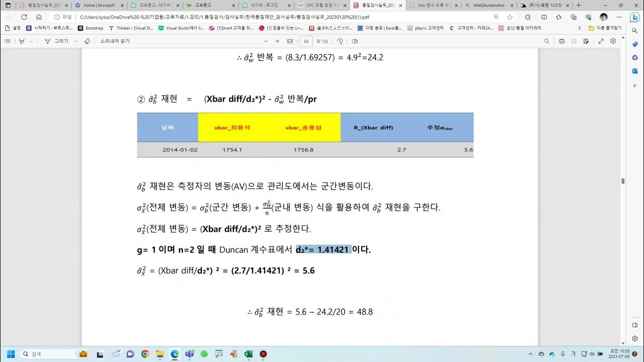Open the sidebar search icon
The width and height of the screenshot is (644, 362).
635,31
